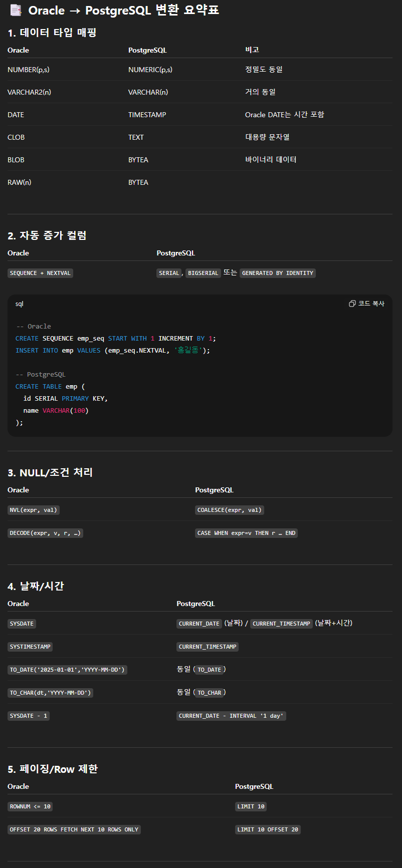
Task: Click the TO_CHAR chip after 동일
Action: 210,693
